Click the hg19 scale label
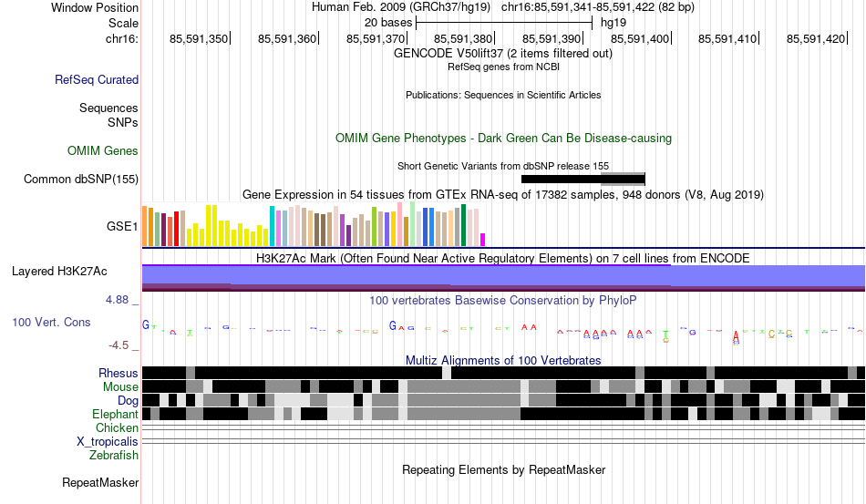 [613, 23]
